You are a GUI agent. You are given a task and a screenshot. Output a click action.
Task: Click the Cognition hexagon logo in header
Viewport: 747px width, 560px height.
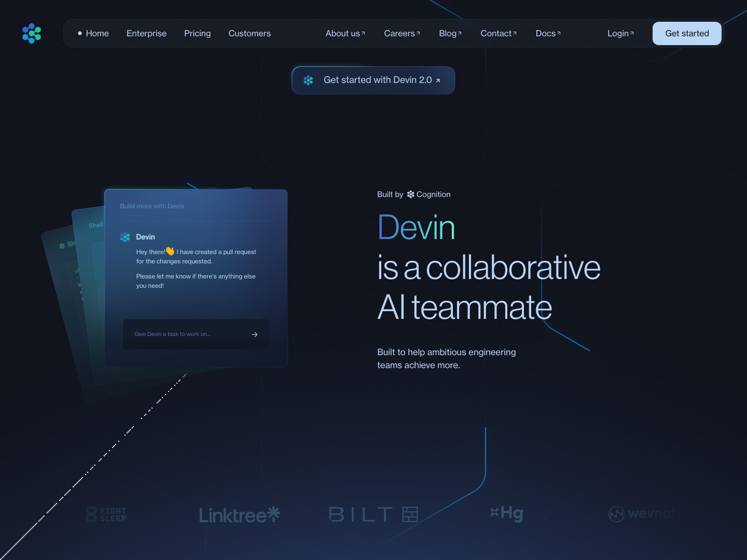pos(32,33)
